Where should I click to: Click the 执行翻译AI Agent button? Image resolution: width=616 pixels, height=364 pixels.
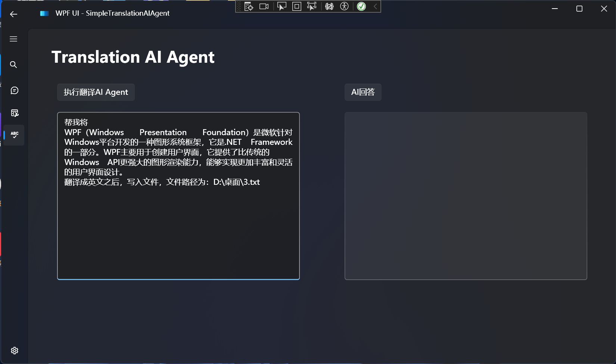coord(96,92)
